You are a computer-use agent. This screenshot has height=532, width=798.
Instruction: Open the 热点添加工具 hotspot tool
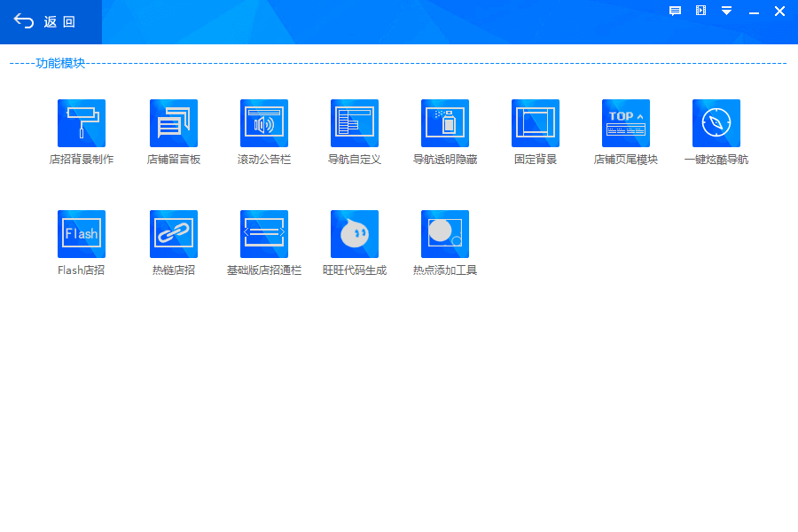click(445, 234)
